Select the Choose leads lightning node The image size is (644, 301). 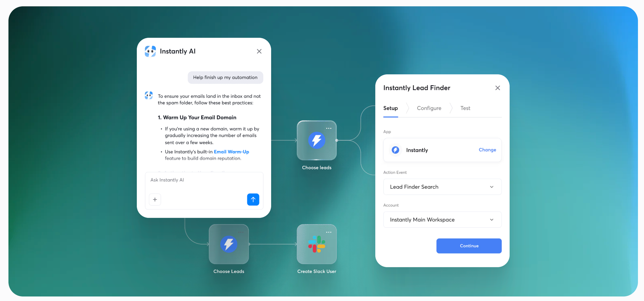pyautogui.click(x=317, y=140)
